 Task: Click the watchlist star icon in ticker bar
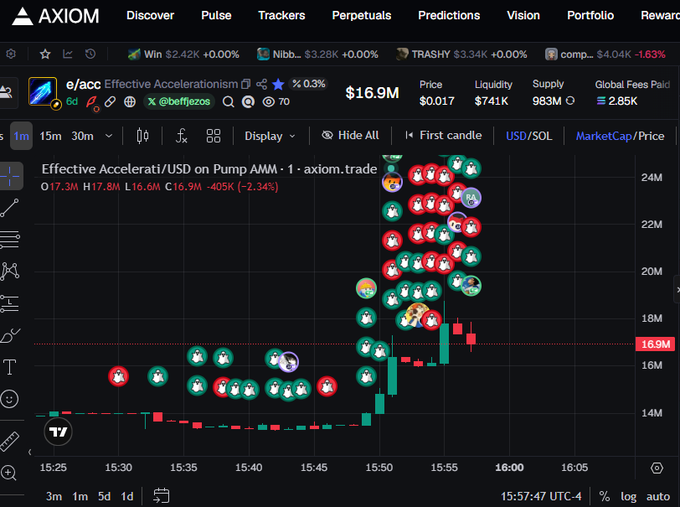pyautogui.click(x=45, y=54)
